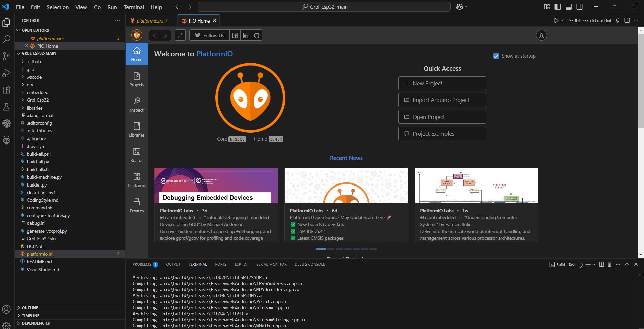Open the Search view in activity bar
The image size is (644, 329).
click(x=6, y=39)
